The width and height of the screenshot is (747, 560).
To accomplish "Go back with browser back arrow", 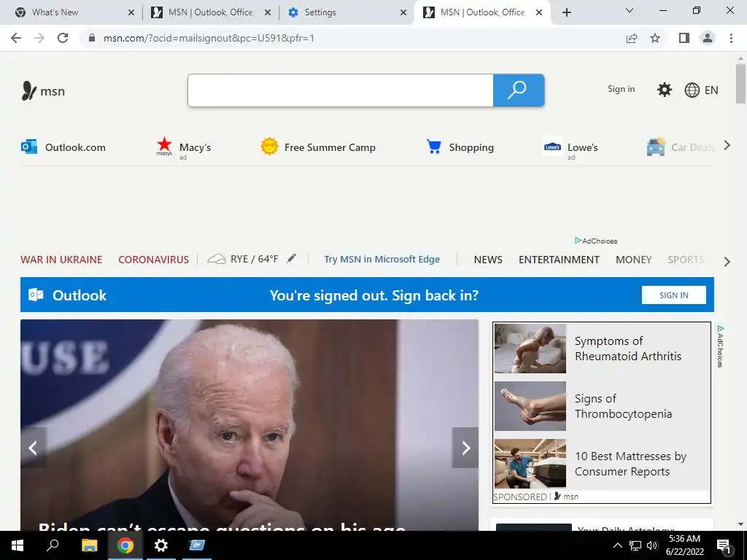I will (x=16, y=38).
